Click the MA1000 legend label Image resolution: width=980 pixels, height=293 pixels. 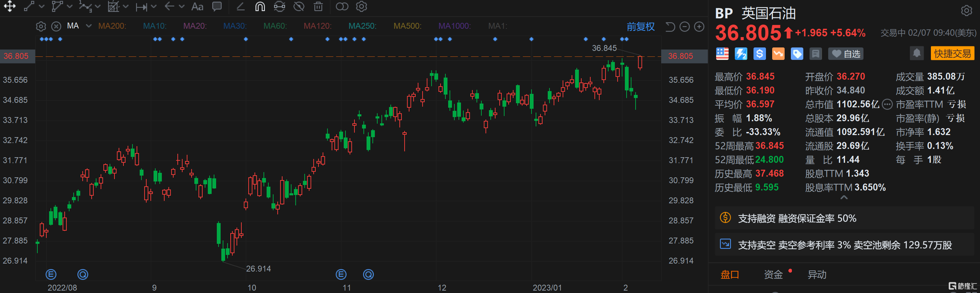[455, 26]
